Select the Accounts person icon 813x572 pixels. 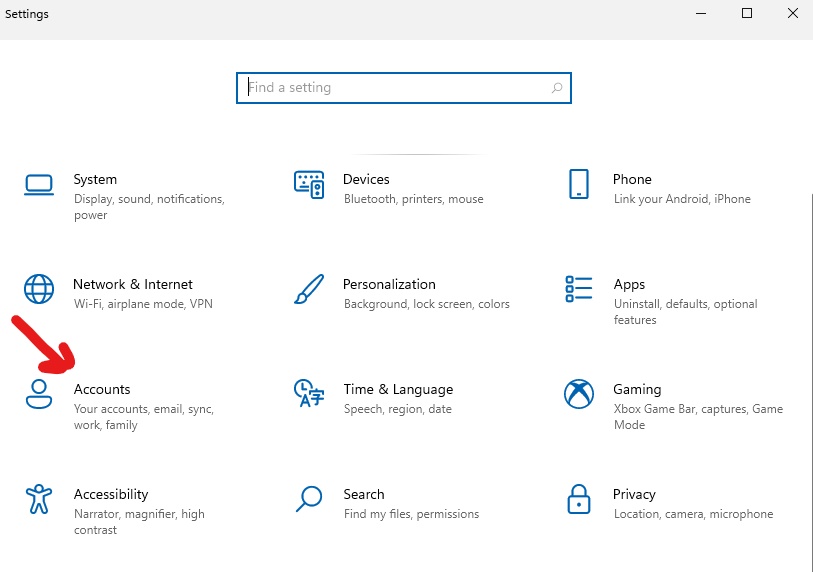point(38,394)
